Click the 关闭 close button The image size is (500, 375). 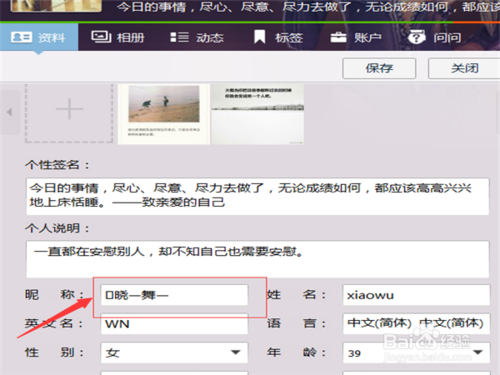pyautogui.click(x=464, y=68)
